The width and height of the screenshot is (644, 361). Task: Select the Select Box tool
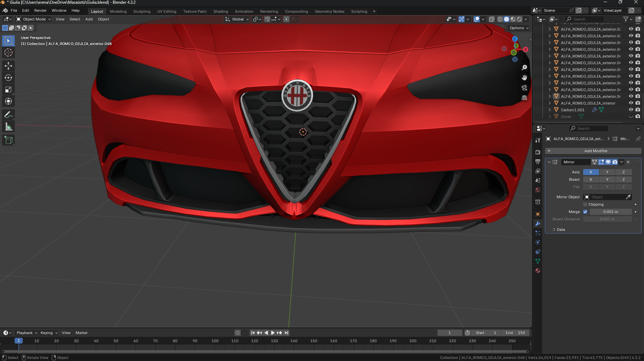coord(8,41)
